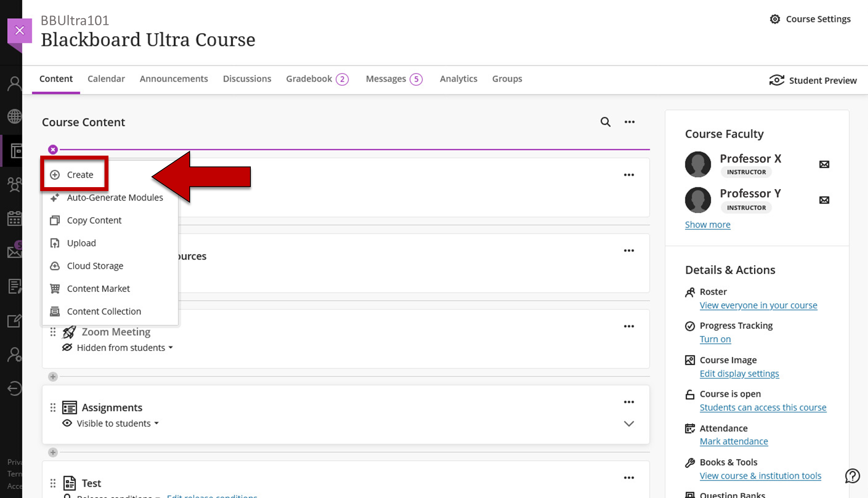
Task: Select Upload from the menu
Action: [73, 243]
